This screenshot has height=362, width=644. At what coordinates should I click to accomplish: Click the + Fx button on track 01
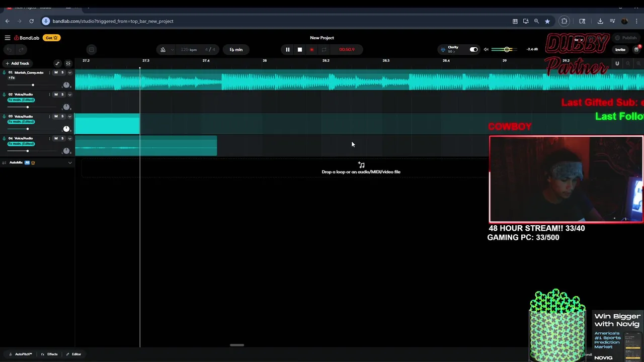(x=12, y=78)
